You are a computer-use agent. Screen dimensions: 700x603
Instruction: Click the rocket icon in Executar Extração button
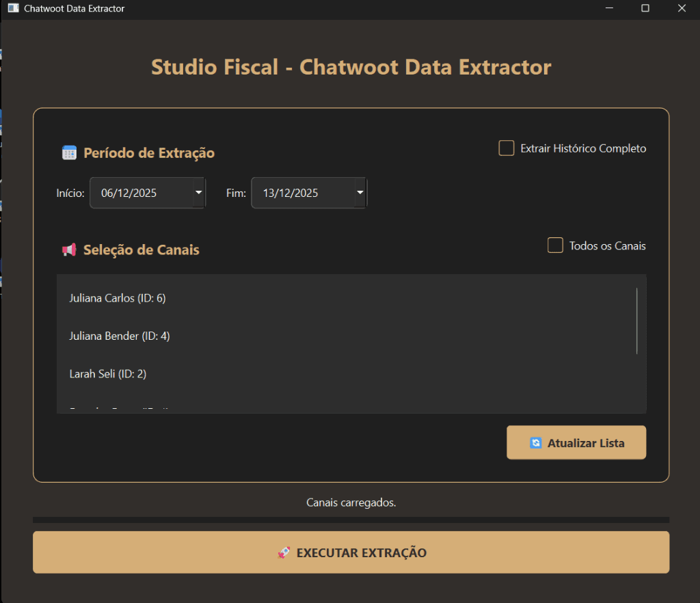pyautogui.click(x=282, y=552)
